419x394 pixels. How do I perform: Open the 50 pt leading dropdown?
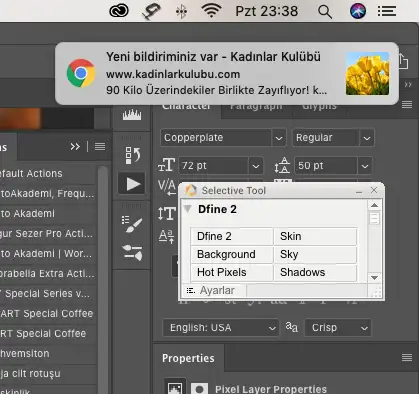365,166
